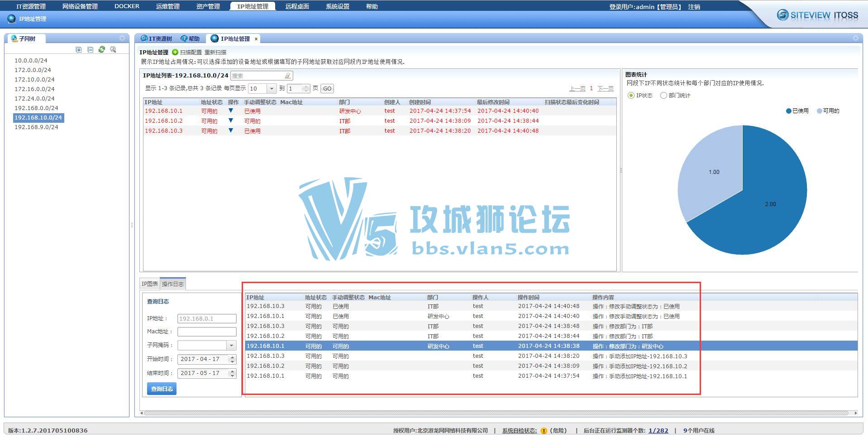The height and width of the screenshot is (438, 868).
Task: Click the 系统自检状态 link
Action: click(520, 431)
